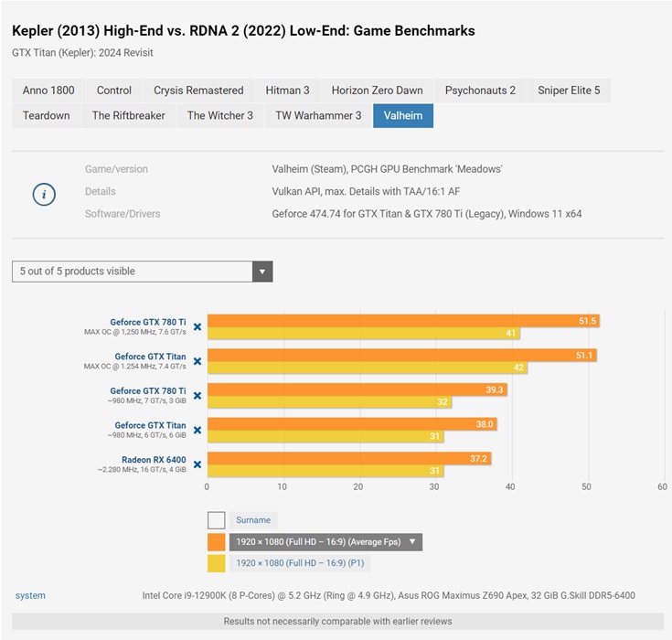
Task: Remove Geforce GTX Titan ~980 MHz row
Action: (x=197, y=430)
